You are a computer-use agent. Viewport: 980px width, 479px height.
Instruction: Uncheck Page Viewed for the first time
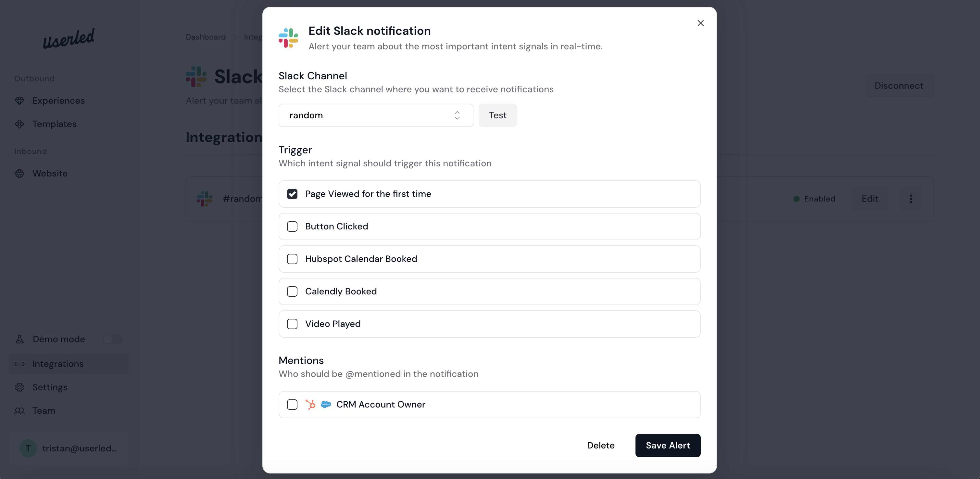[x=292, y=194]
